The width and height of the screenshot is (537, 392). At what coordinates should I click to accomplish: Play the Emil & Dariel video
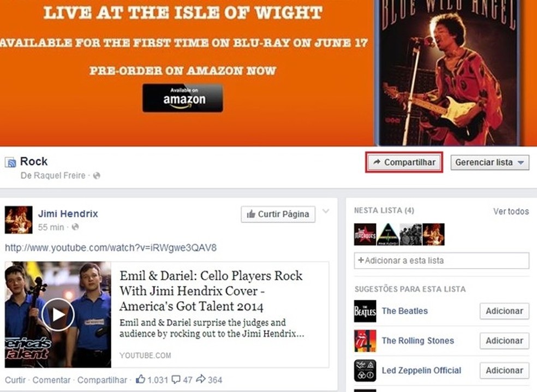pyautogui.click(x=58, y=314)
